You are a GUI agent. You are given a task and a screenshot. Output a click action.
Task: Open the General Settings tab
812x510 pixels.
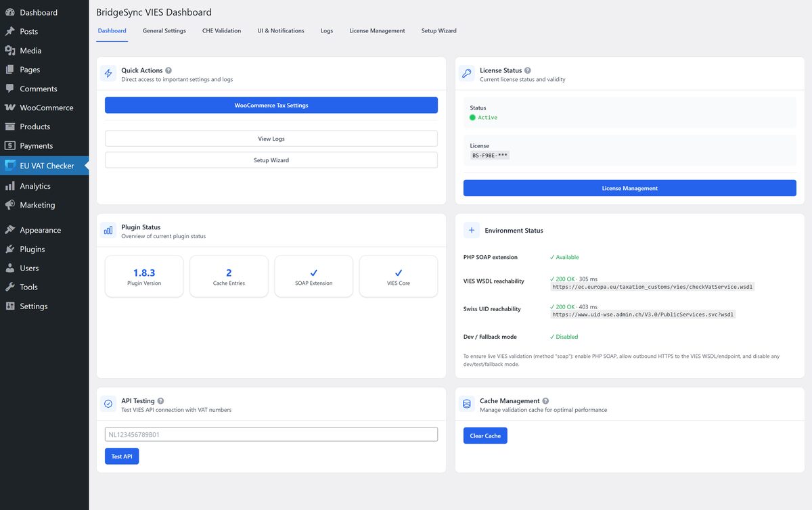164,31
